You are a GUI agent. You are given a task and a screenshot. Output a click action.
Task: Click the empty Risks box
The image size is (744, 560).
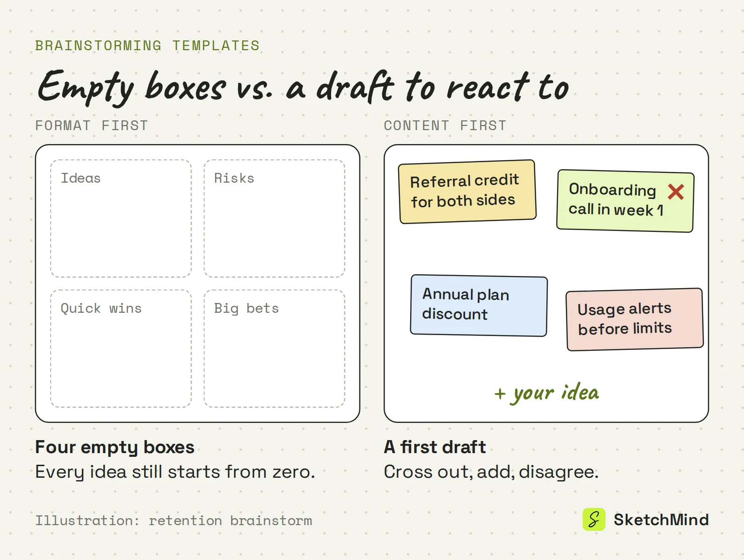tap(274, 218)
